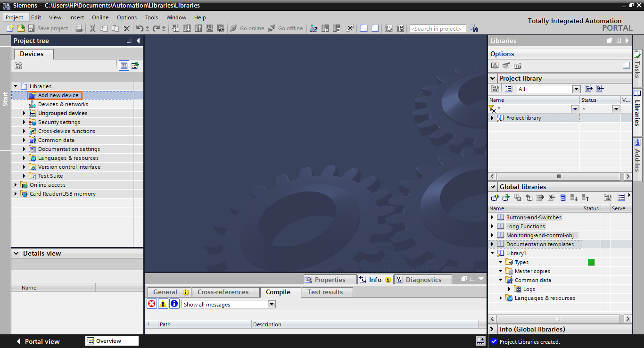Open the Go online toolbar icon
The width and height of the screenshot is (644, 348).
[x=249, y=28]
